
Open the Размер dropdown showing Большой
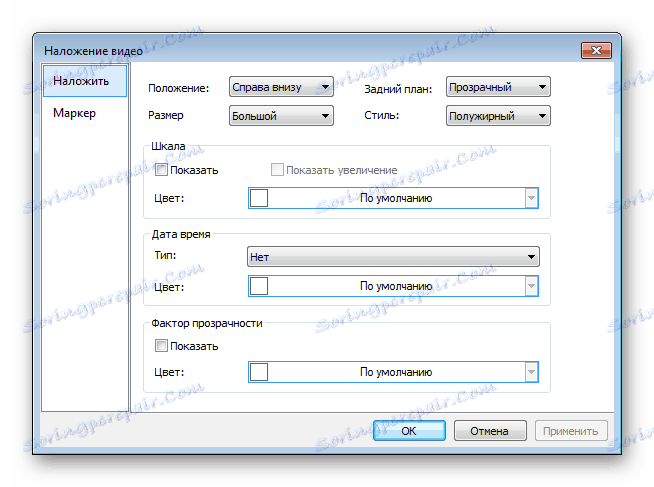tap(281, 115)
